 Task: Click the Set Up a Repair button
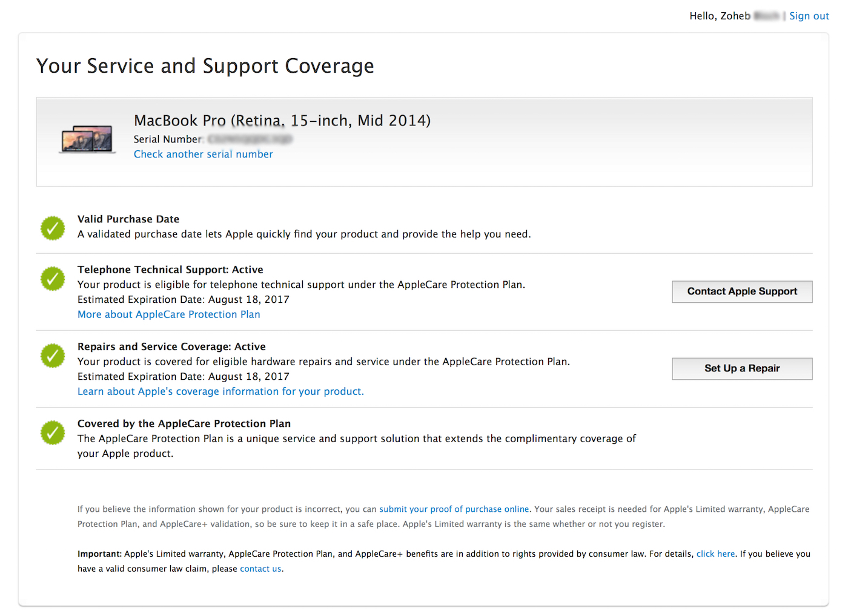(x=742, y=368)
